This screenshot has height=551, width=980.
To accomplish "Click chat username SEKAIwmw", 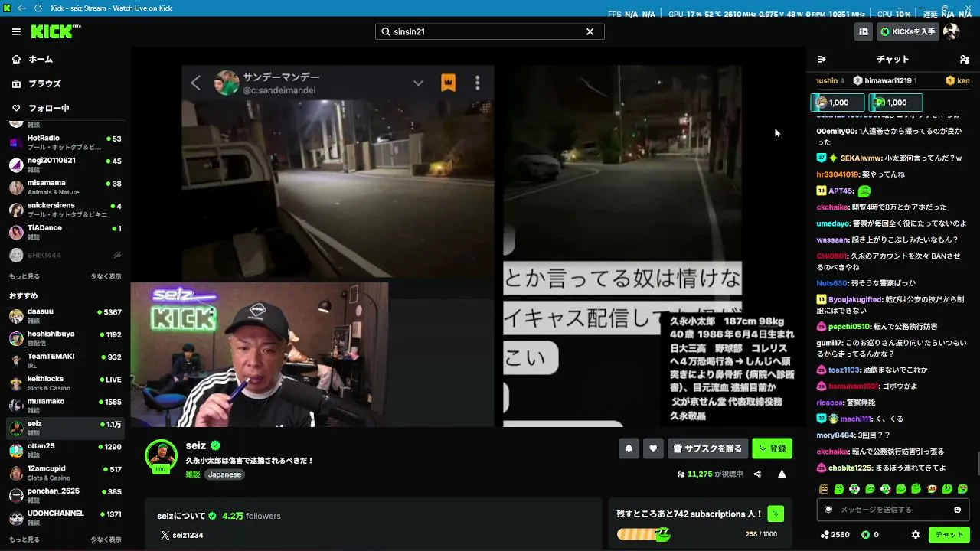I will pos(861,158).
